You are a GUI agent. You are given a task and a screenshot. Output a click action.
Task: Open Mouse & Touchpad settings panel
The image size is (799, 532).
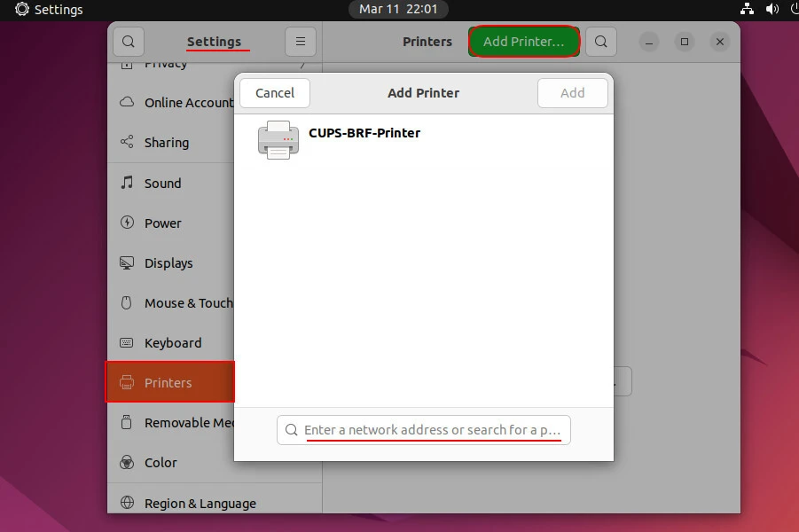coord(187,303)
